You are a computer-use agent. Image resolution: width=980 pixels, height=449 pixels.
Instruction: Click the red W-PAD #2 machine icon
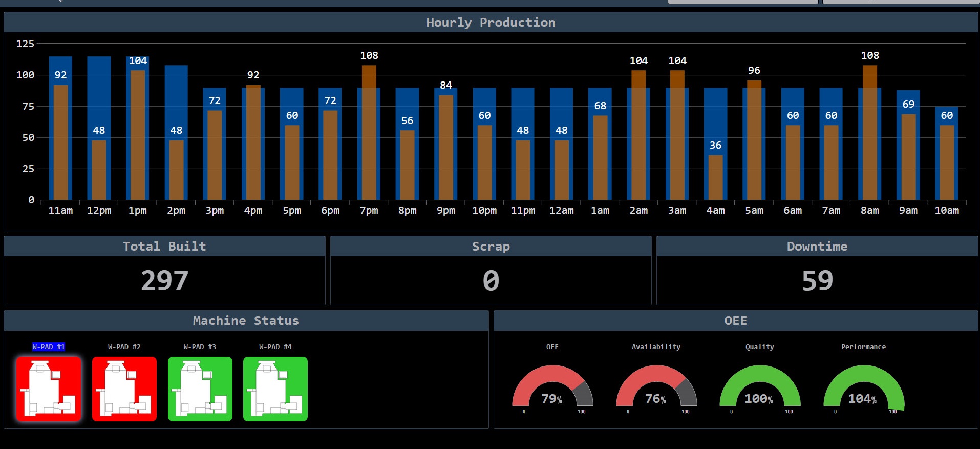(x=124, y=389)
